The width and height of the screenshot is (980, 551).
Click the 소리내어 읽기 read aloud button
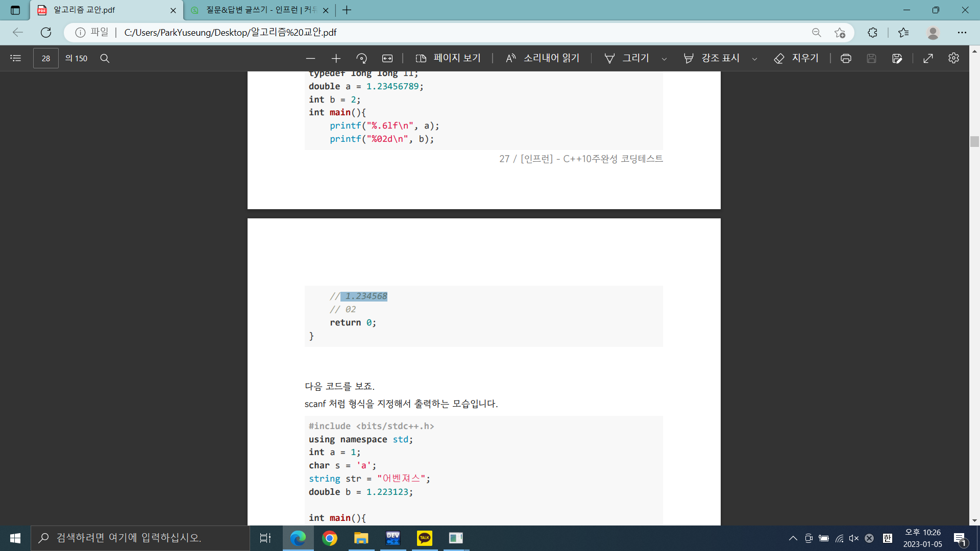click(x=543, y=58)
